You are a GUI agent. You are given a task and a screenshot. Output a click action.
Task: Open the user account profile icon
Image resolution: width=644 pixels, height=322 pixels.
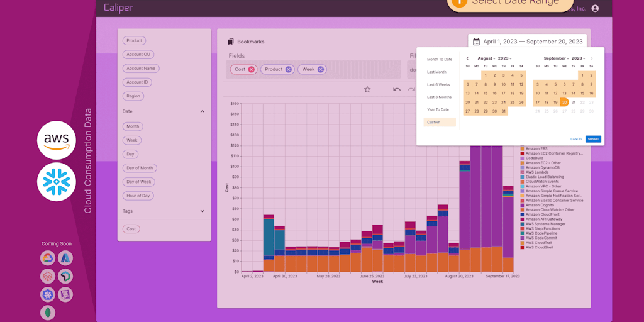(x=595, y=9)
